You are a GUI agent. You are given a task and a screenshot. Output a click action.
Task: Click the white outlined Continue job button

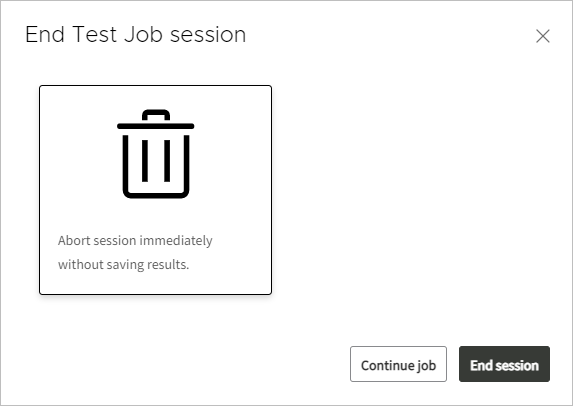(x=398, y=364)
